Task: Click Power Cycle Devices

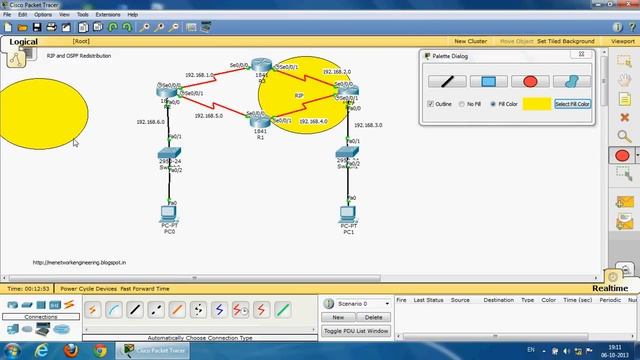Action: click(x=89, y=289)
